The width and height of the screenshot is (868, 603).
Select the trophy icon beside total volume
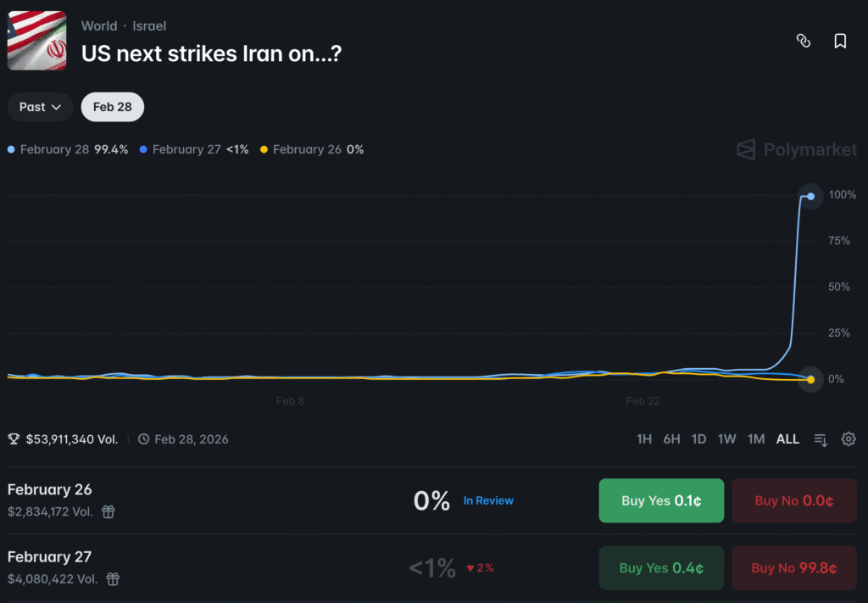tap(13, 438)
